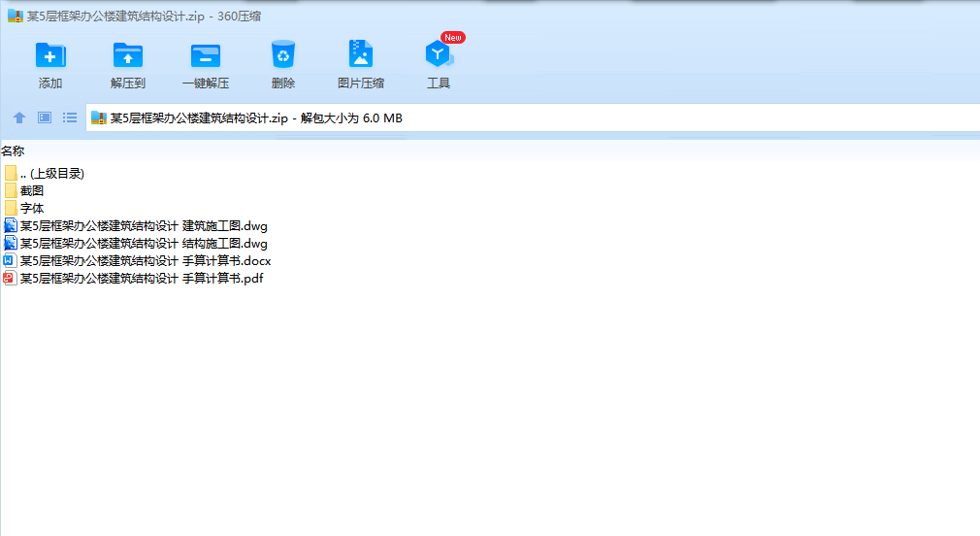Click the DWG icon of 结构施工图 file
This screenshot has height=536, width=980.
[11, 244]
